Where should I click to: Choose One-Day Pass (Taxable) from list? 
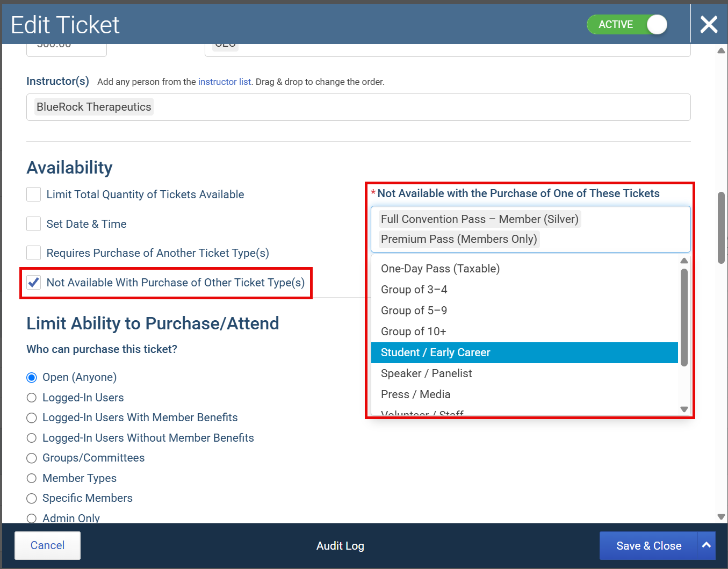[x=524, y=269]
